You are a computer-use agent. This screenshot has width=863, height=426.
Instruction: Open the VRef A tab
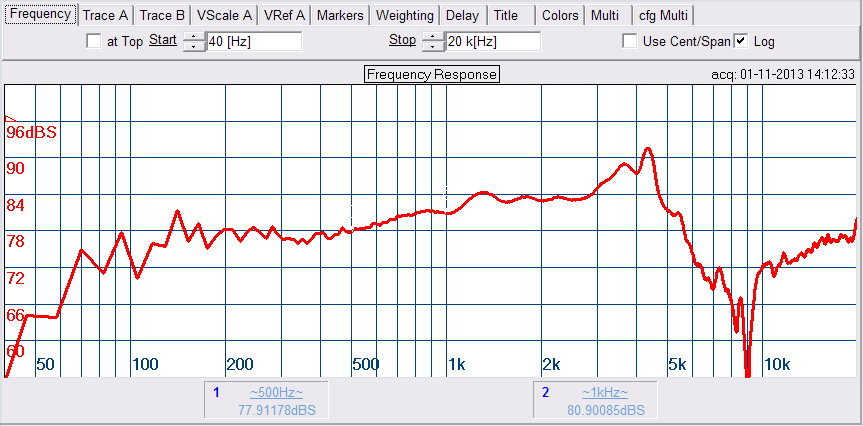click(284, 15)
